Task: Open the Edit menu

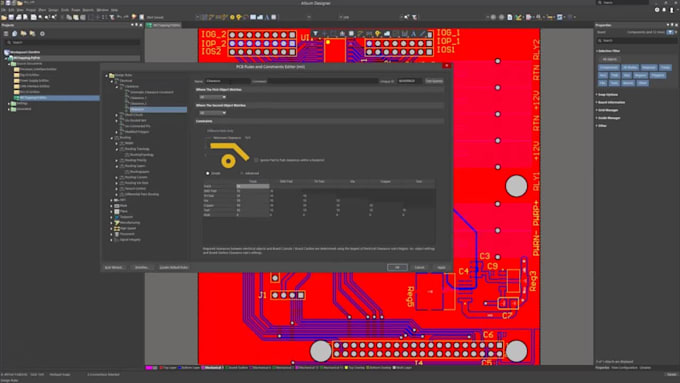Action: [x=11, y=10]
